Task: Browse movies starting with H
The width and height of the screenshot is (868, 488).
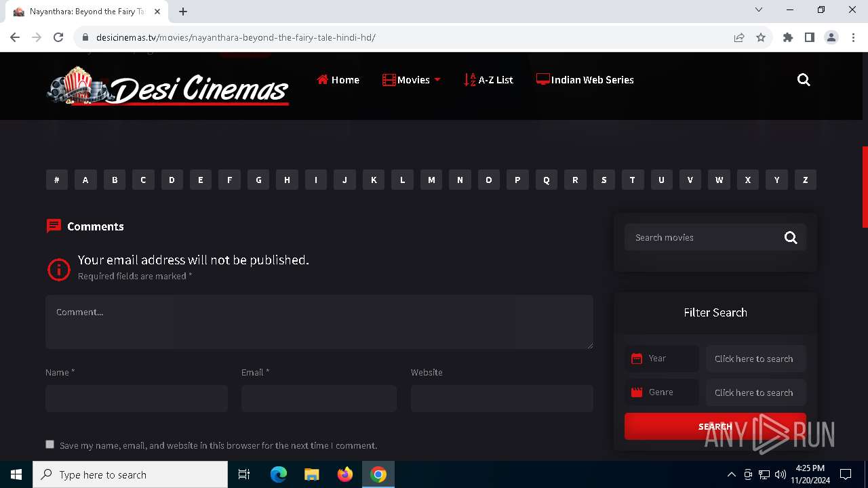Action: pyautogui.click(x=287, y=180)
